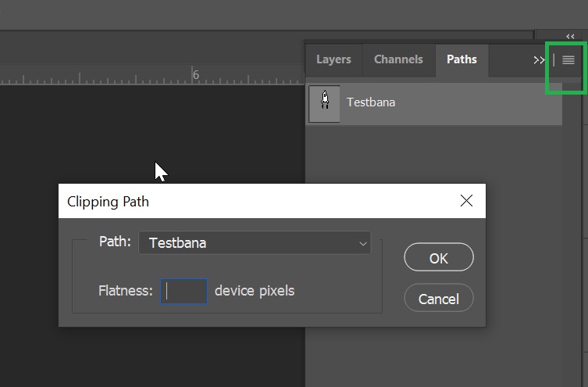The image size is (588, 387).
Task: Click the double-chevron to show hidden panel tabs
Action: [x=539, y=60]
